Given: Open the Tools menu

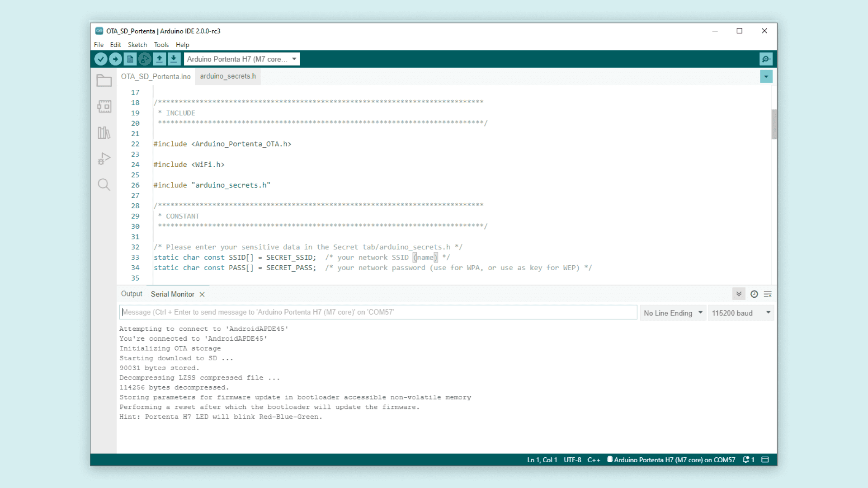Looking at the screenshot, I should (161, 45).
